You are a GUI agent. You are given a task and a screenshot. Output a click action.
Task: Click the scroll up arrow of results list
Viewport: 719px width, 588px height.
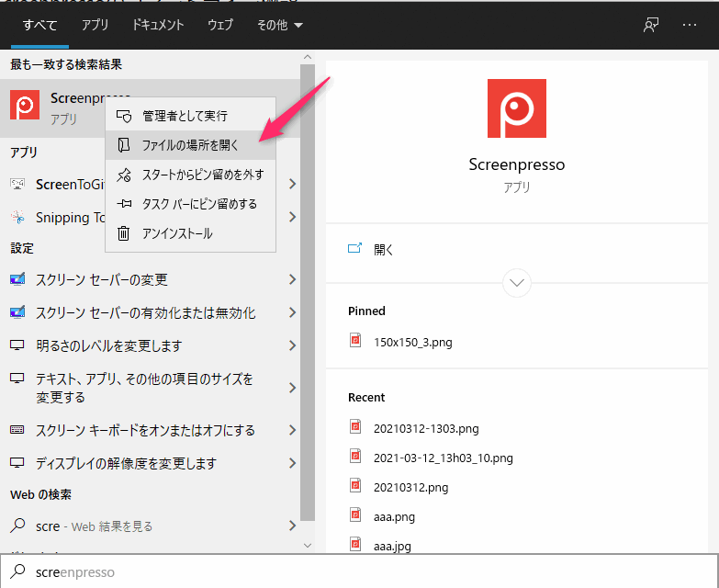308,57
